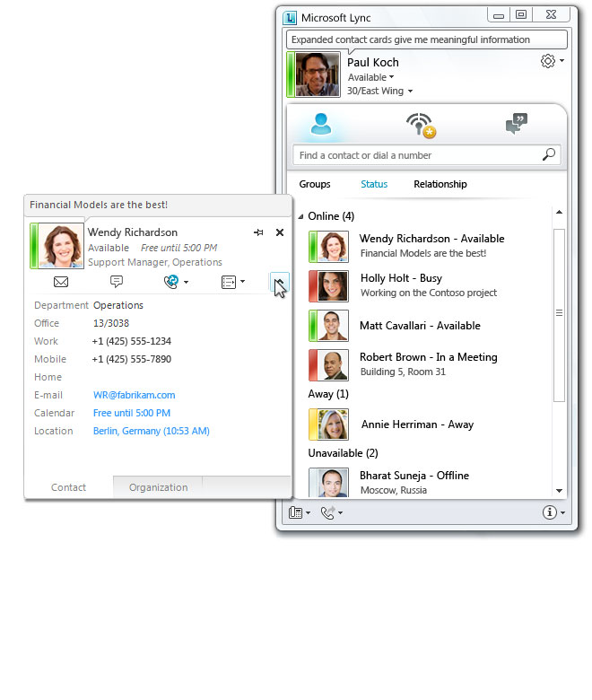Click the Away (1) group header
Screen dimensions: 592x700
point(328,394)
